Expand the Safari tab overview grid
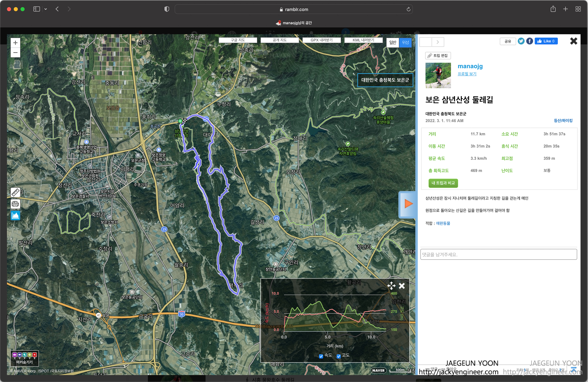The width and height of the screenshot is (588, 382). point(578,9)
